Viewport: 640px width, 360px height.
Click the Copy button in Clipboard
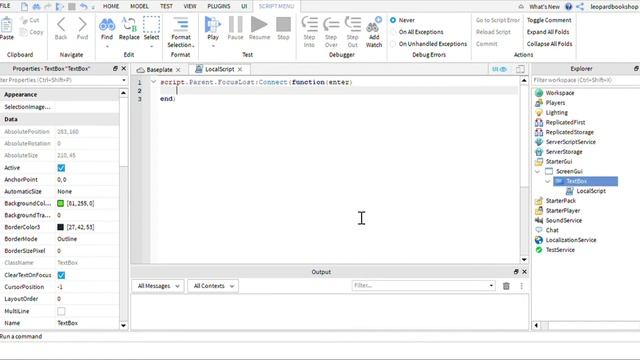click(x=31, y=32)
